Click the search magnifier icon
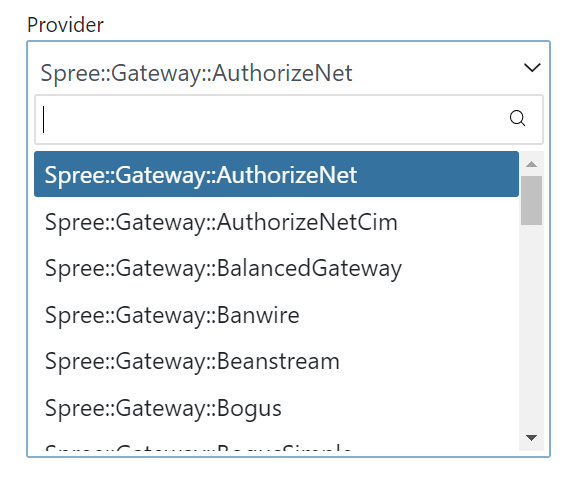 (517, 119)
